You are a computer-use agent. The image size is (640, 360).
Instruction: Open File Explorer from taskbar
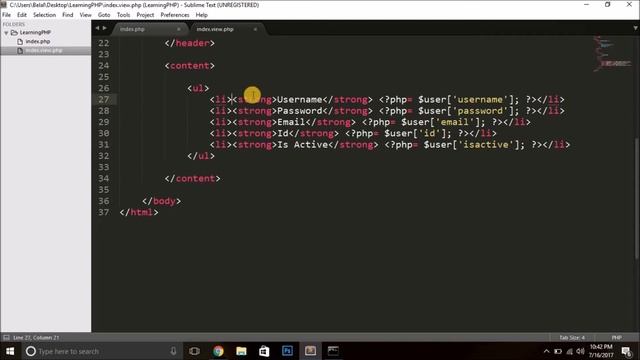241,351
